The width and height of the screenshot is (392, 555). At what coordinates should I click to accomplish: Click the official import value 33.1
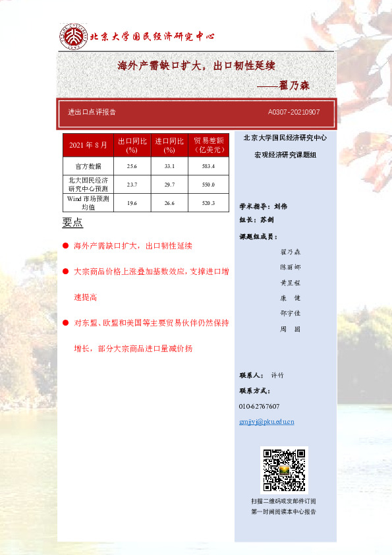[x=169, y=166]
